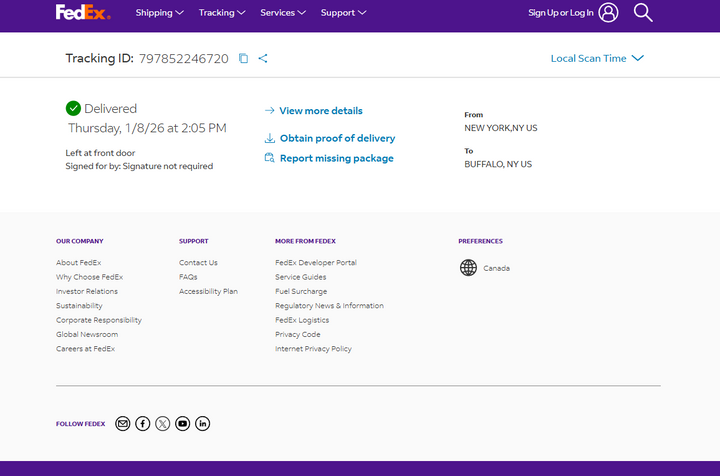Screen dimensions: 720x476
Task: Open the user account profile icon
Action: [x=608, y=12]
